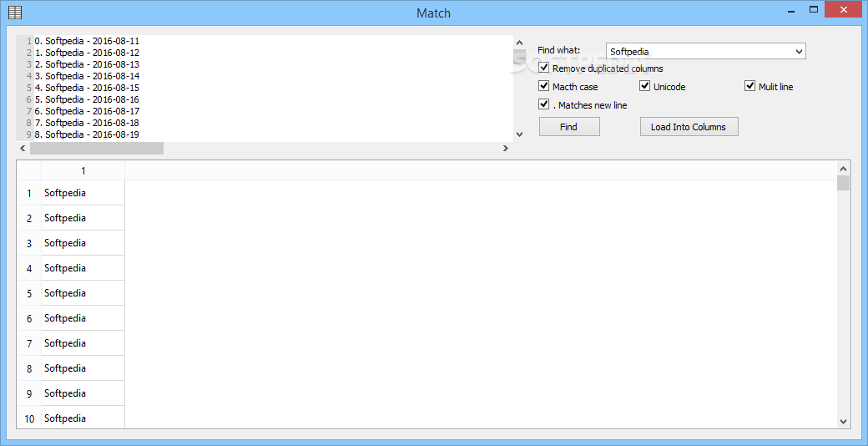Select row header 1 in results grid
Viewport: 868px width, 446px height.
point(29,194)
